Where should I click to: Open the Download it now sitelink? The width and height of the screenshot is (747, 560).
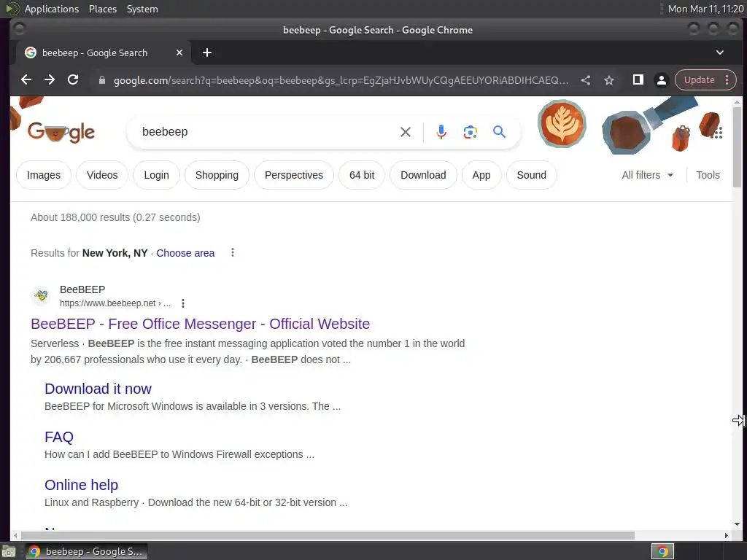98,389
